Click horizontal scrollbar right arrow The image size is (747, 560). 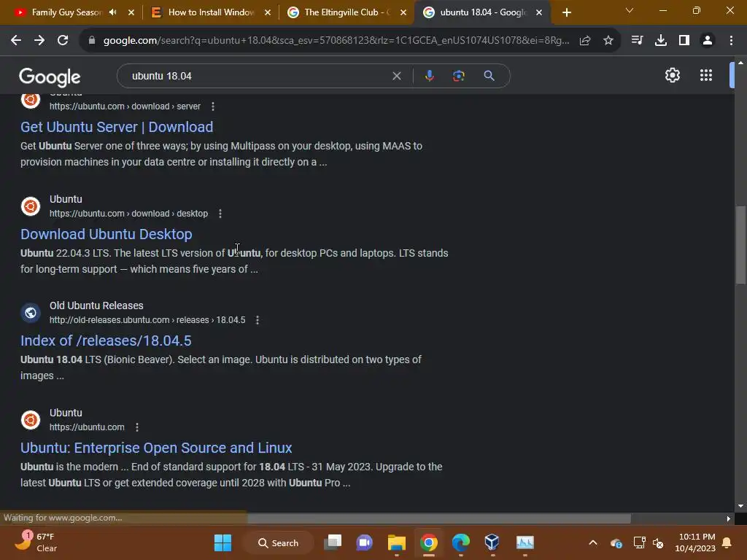(x=729, y=518)
